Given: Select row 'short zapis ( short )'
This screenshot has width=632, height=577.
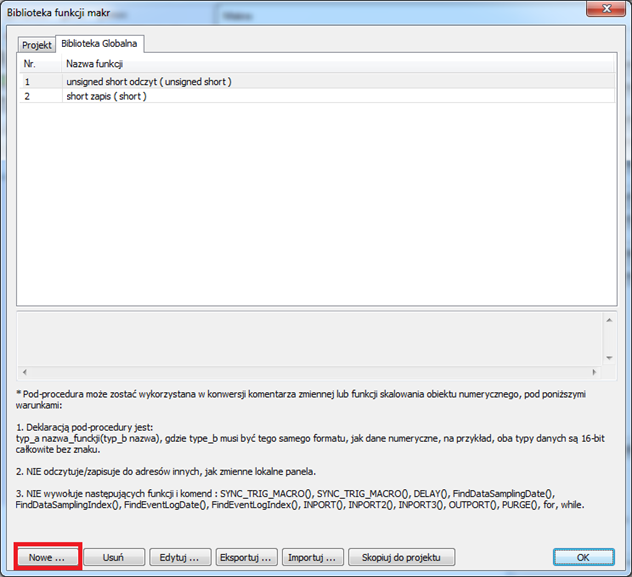Looking at the screenshot, I should [x=317, y=96].
